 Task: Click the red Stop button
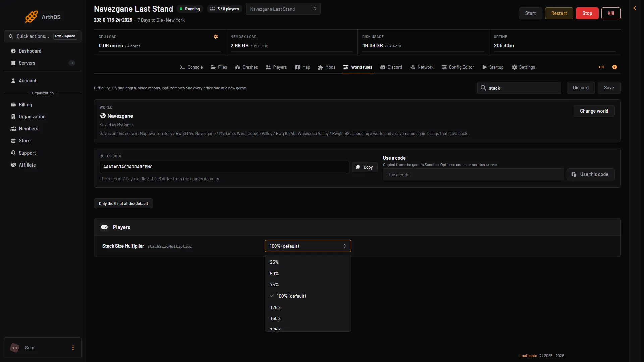[587, 13]
